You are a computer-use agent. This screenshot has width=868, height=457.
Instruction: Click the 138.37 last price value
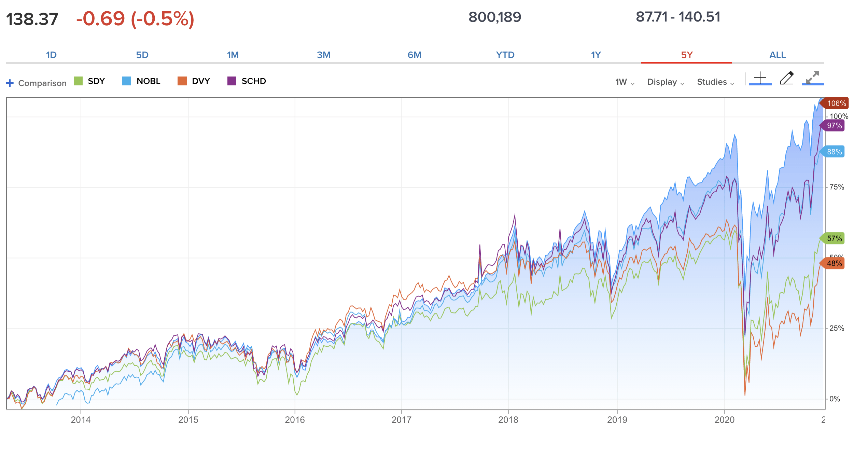32,19
